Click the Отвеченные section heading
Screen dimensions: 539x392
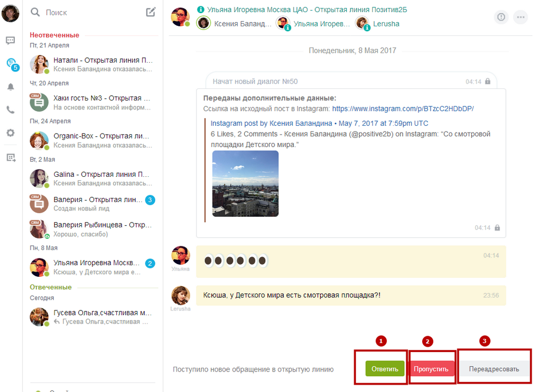pyautogui.click(x=51, y=287)
